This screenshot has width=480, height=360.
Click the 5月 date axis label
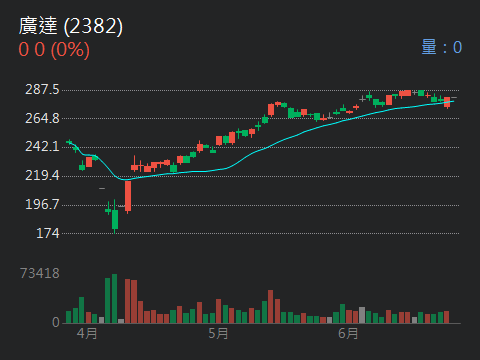(x=218, y=333)
